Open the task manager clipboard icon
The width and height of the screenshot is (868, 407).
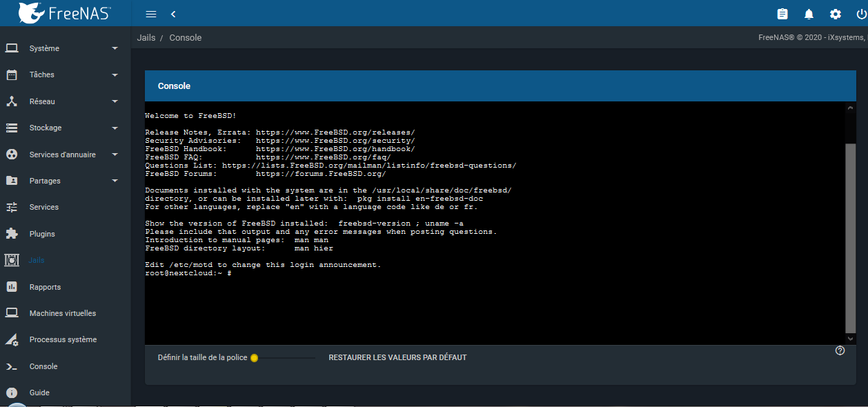pyautogui.click(x=782, y=14)
